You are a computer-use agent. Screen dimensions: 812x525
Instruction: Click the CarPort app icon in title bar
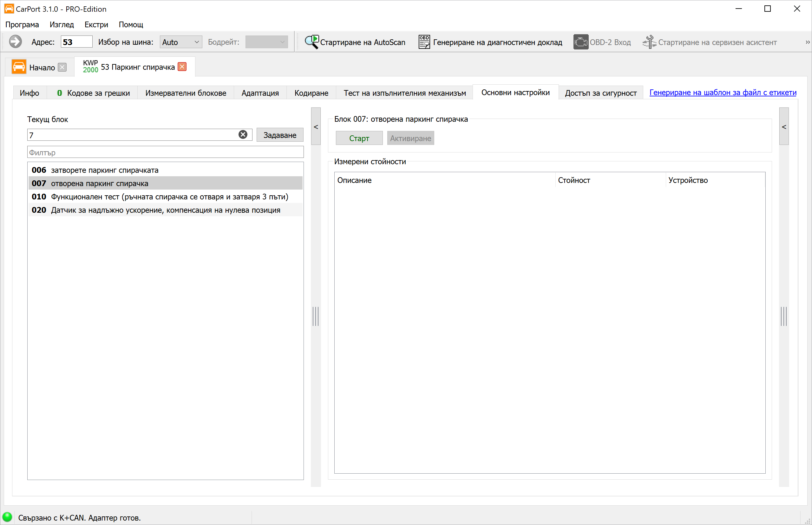coord(9,9)
